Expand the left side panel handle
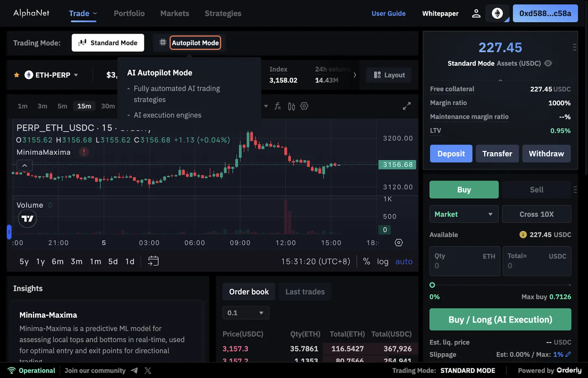This screenshot has width=588, height=378. [9, 232]
